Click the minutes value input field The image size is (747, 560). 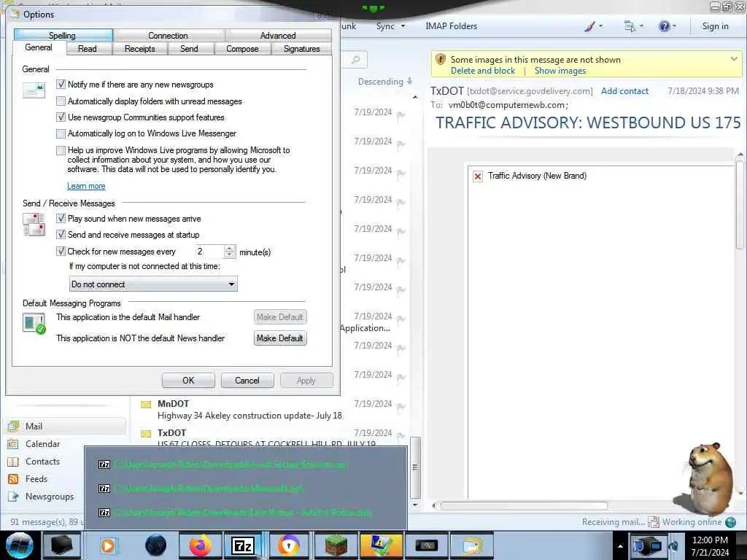click(209, 252)
